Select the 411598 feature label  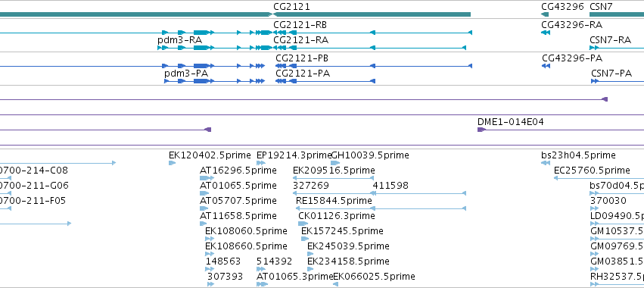(x=390, y=186)
